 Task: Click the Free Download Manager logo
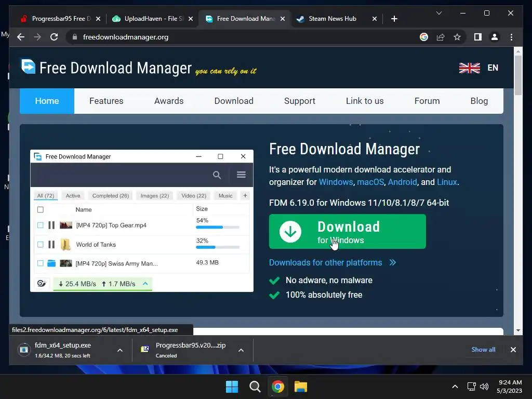click(28, 66)
